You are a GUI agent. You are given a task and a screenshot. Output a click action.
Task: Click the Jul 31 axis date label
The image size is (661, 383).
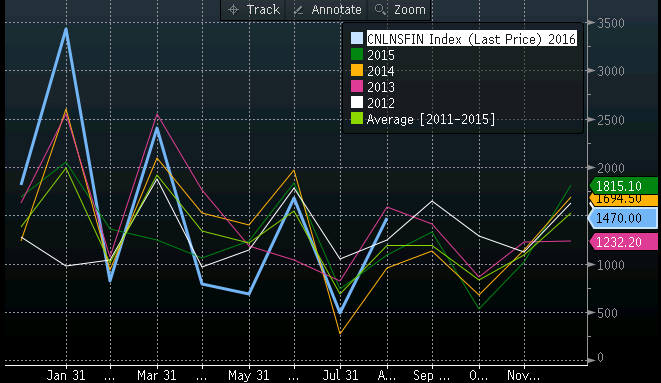[x=340, y=375]
